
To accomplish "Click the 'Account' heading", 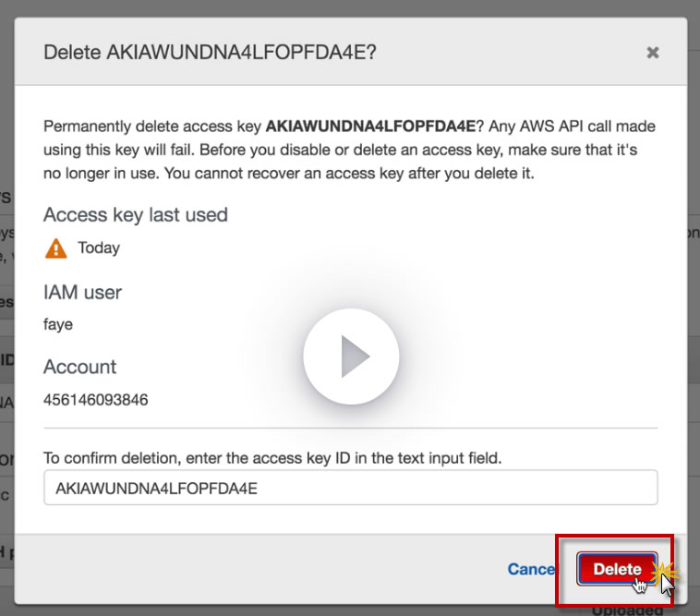I will (79, 367).
